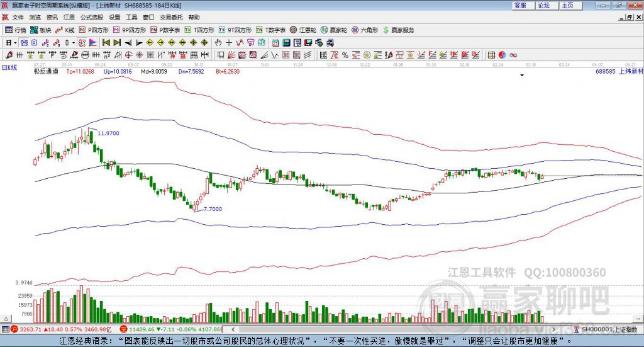
Task: Select the polyline drawing tool
Action: click(x=240, y=43)
